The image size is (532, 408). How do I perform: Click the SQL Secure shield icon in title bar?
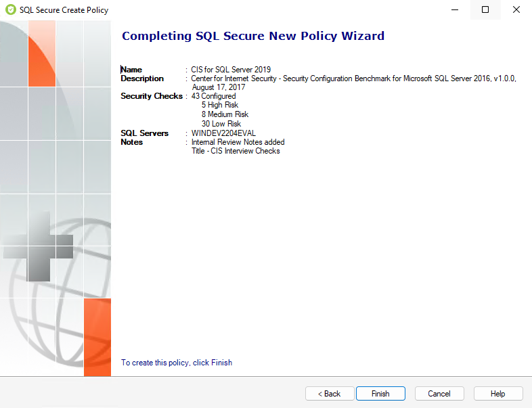pyautogui.click(x=11, y=10)
